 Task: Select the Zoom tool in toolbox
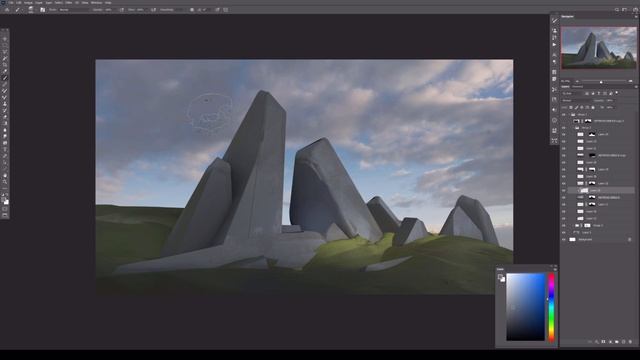(x=5, y=182)
